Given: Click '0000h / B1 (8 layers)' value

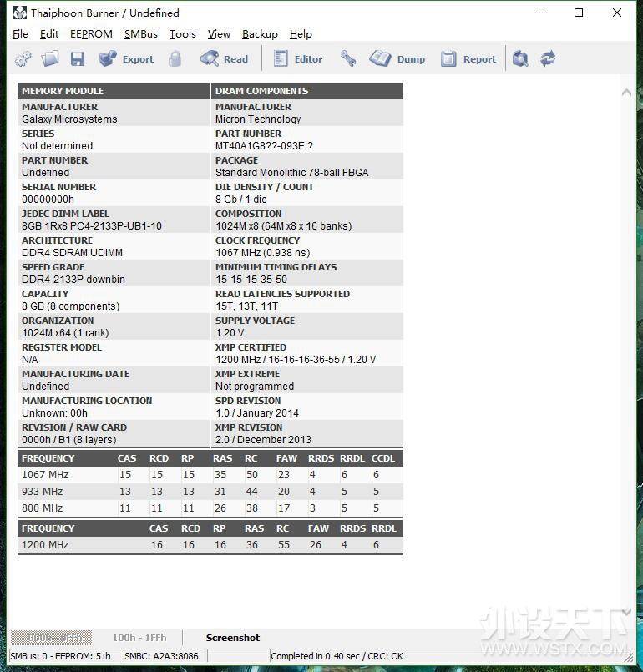Looking at the screenshot, I should point(69,440).
